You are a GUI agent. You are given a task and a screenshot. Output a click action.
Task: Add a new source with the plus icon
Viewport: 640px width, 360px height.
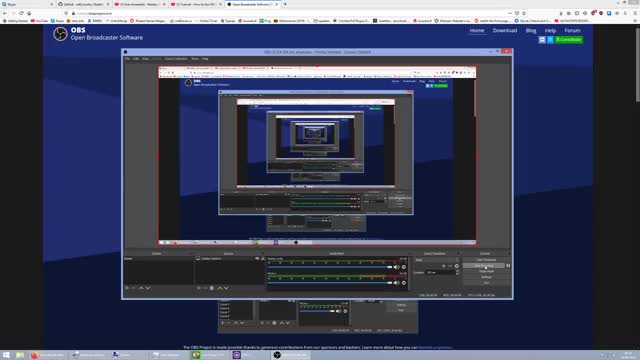tap(199, 288)
